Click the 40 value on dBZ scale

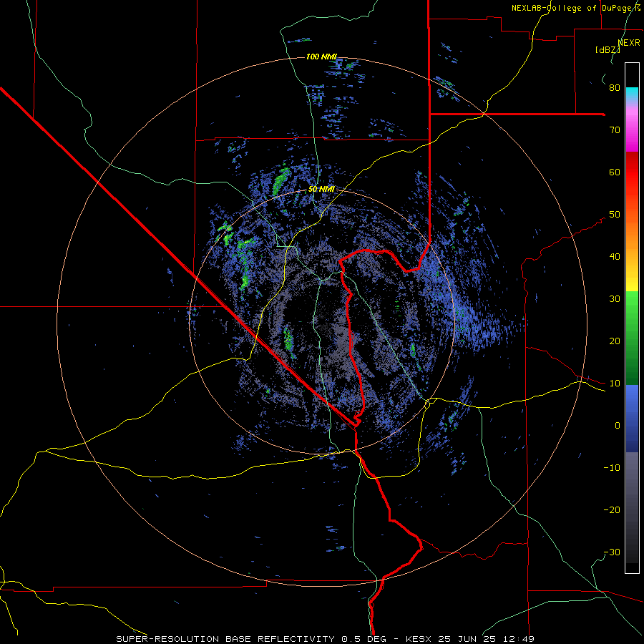pos(615,257)
